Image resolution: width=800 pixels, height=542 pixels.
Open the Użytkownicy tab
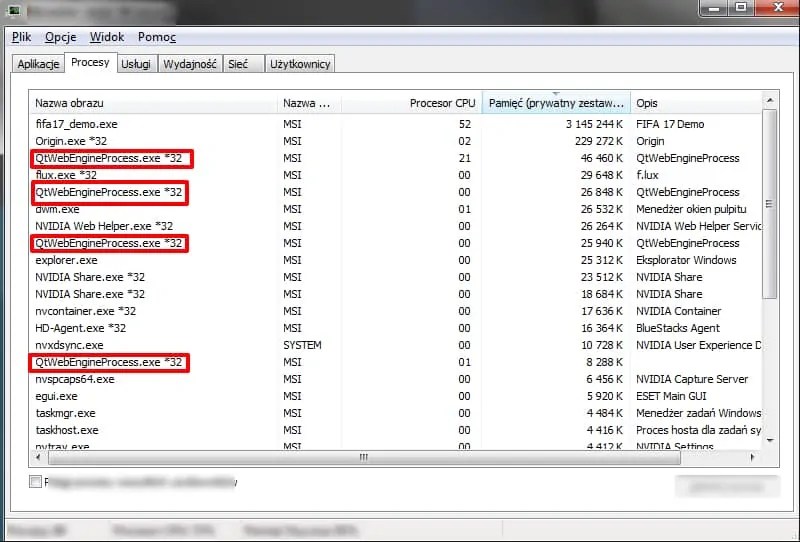coord(300,64)
